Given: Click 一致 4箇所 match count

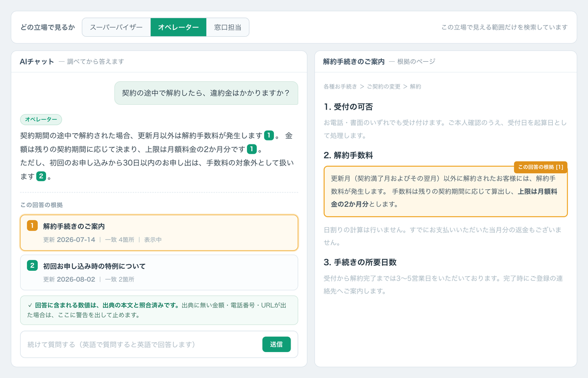Looking at the screenshot, I should click(119, 240).
